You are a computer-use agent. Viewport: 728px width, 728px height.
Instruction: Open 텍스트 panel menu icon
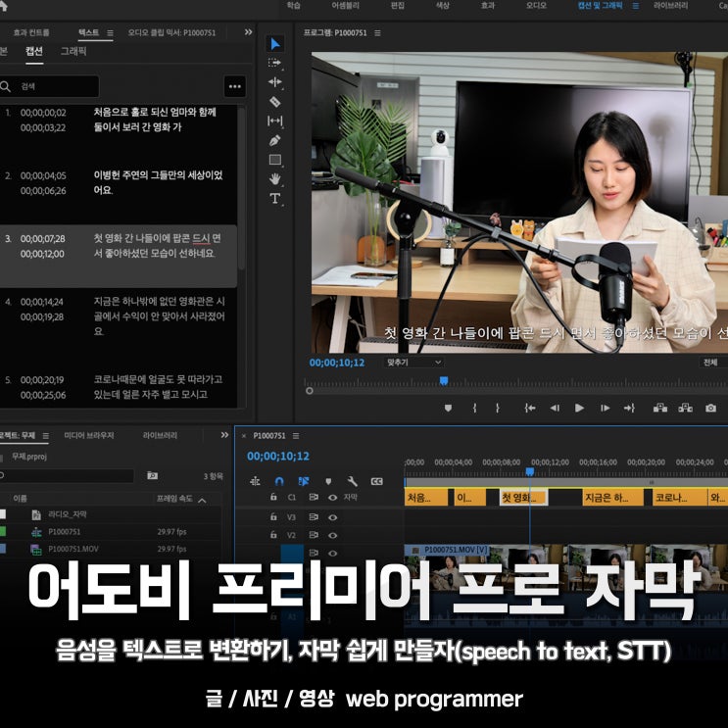[x=110, y=33]
